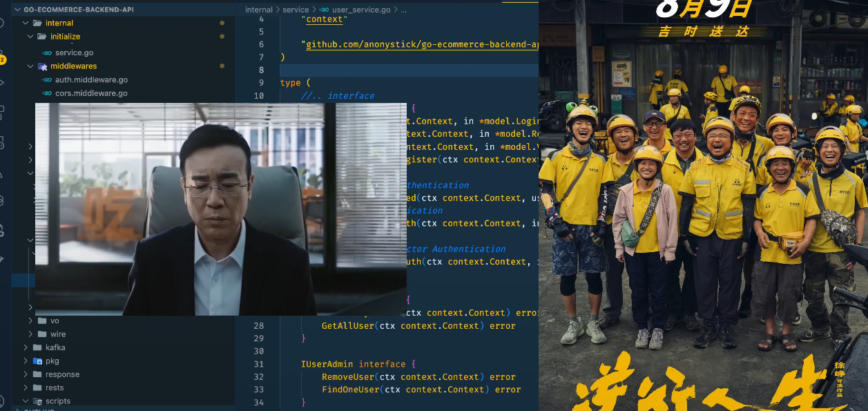The image size is (868, 411).
Task: Collapse the middlewares folder chevron
Action: pos(30,66)
